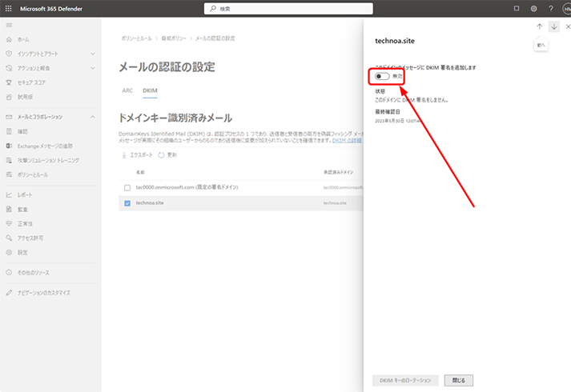Image resolution: width=571 pixels, height=392 pixels.
Task: Open レポート in the sidebar
Action: 25,195
